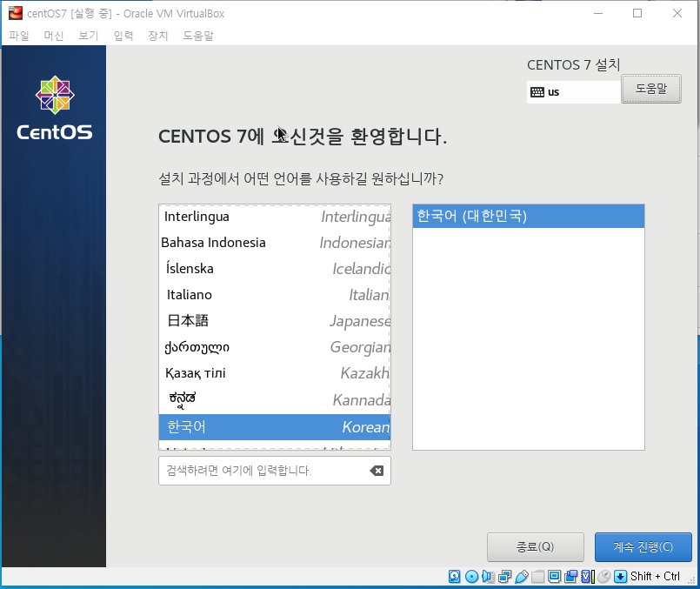Screen dimensions: 700x589
Task: Select Georgian language row
Action: click(275, 347)
